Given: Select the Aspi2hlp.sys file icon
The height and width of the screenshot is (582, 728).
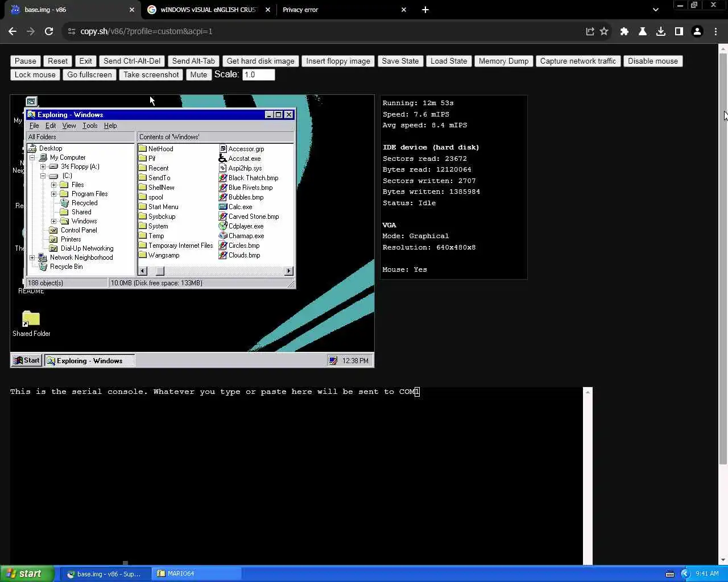Looking at the screenshot, I should [223, 168].
